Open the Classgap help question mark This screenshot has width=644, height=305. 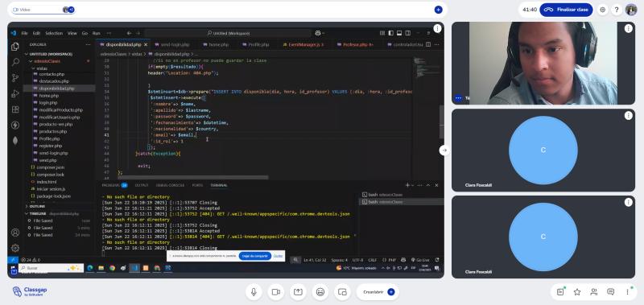[617, 10]
